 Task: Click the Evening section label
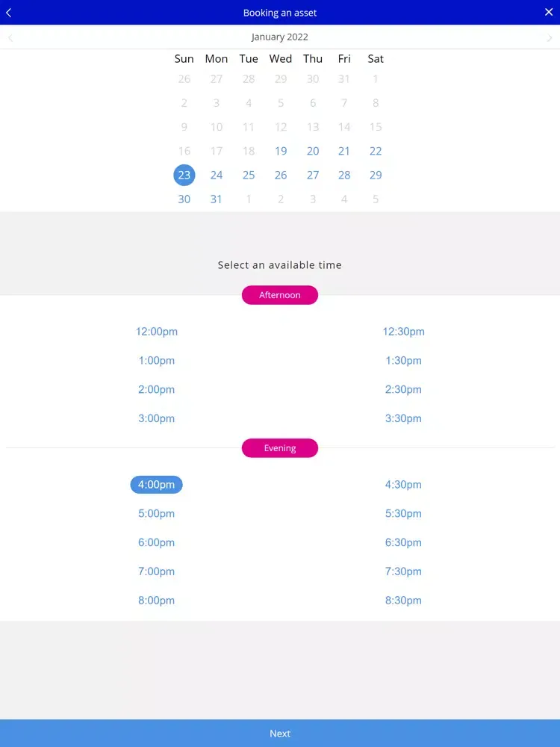280,448
